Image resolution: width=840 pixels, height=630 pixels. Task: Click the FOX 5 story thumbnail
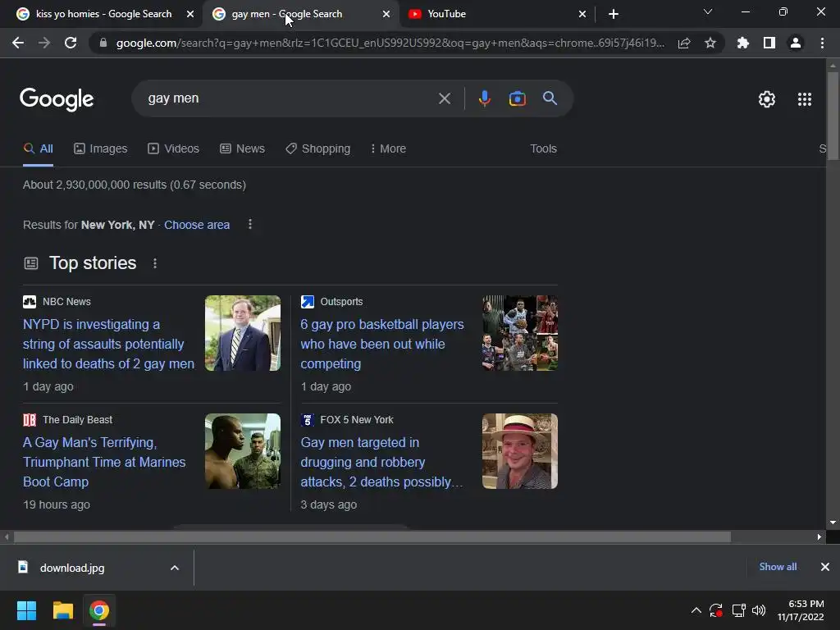click(x=519, y=451)
